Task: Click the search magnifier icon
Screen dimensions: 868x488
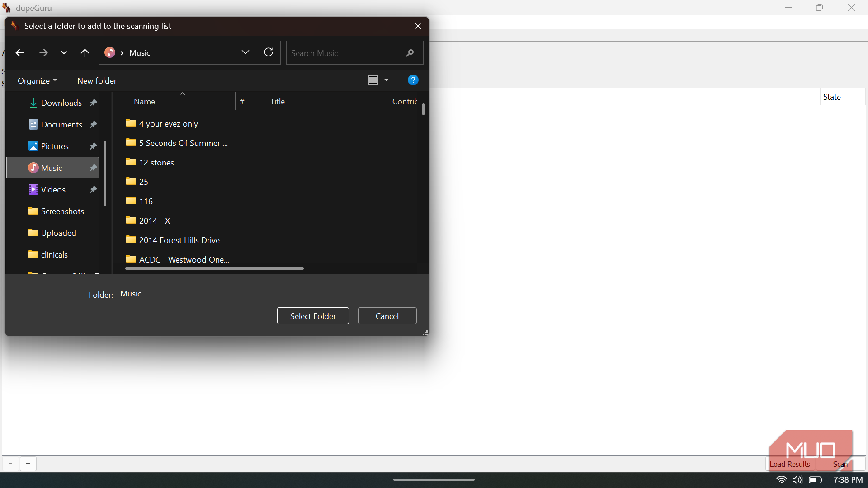Action: (410, 53)
